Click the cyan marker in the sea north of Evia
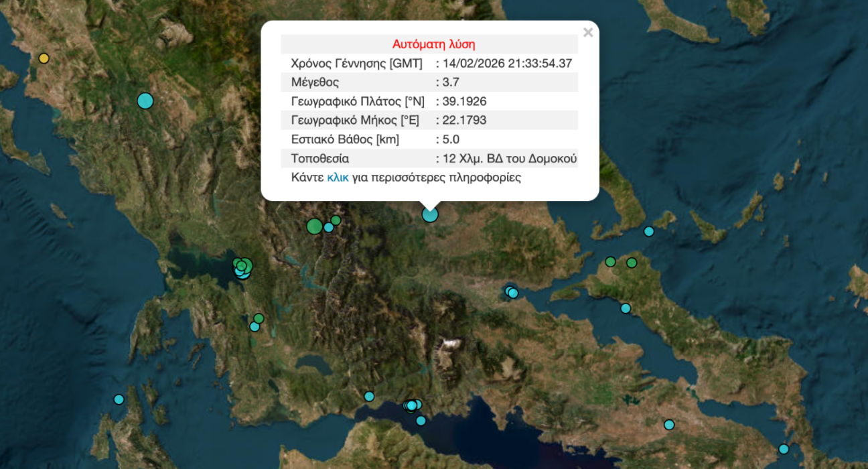868x469 pixels. point(648,232)
